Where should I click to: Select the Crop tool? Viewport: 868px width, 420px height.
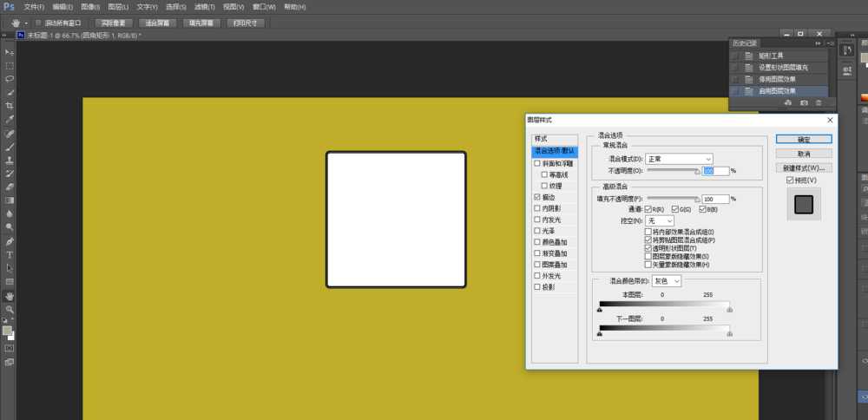click(10, 105)
